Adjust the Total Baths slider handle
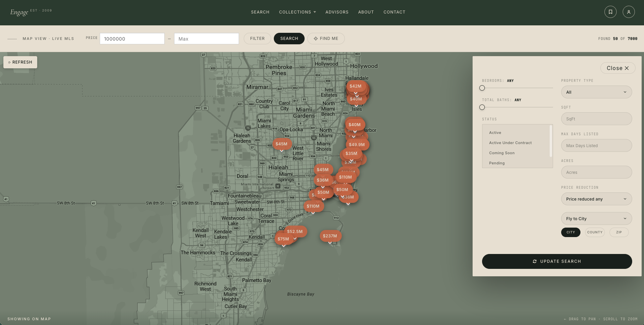Screen dimensions: 644x325 482,107
